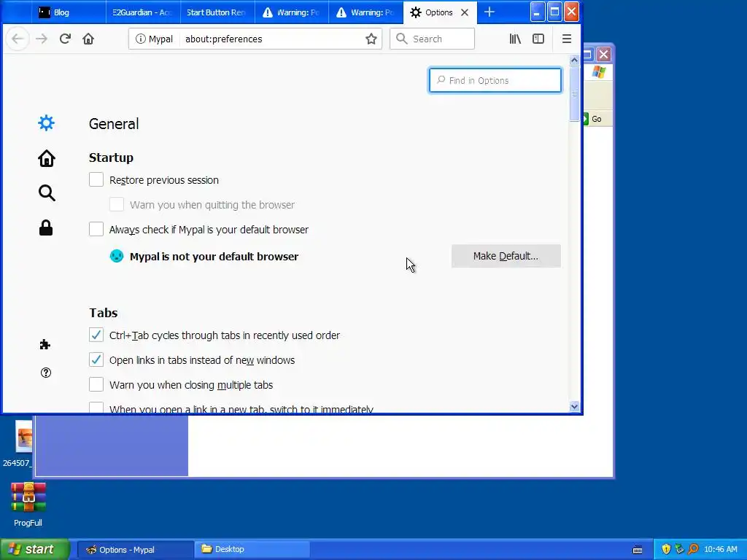Click the scrollbar down arrow in Options
The width and height of the screenshot is (747, 560).
574,406
